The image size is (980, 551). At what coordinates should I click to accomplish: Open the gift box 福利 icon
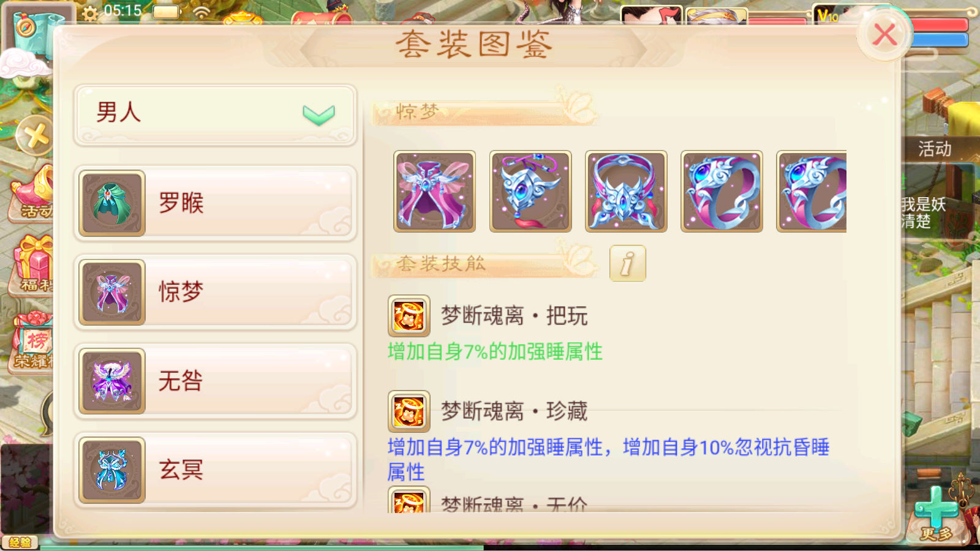pyautogui.click(x=33, y=263)
